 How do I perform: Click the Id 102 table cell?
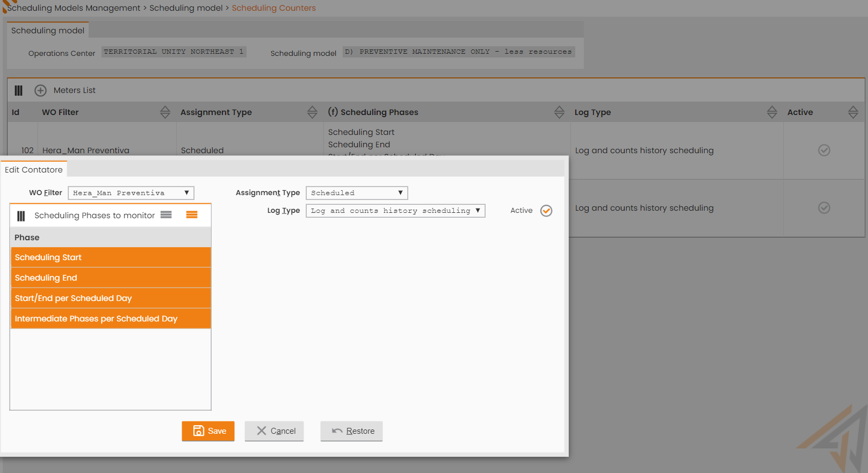27,150
